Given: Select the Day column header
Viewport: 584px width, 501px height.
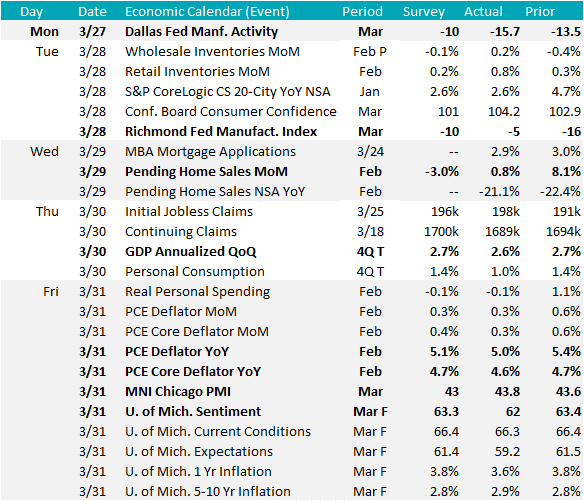Looking at the screenshot, I should tap(32, 12).
